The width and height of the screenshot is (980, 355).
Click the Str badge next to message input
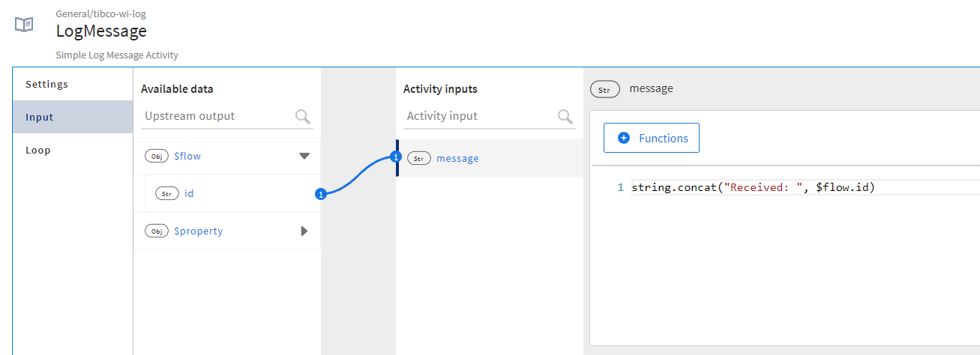pyautogui.click(x=419, y=159)
